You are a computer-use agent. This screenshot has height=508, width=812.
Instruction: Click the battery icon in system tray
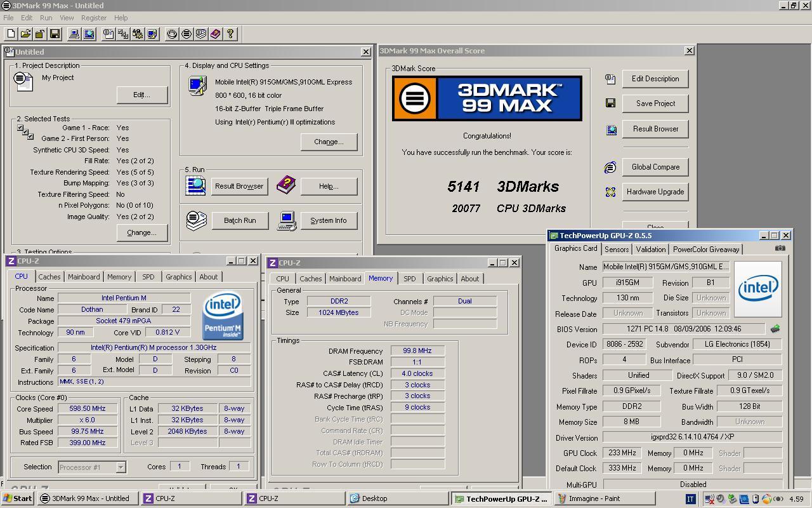755,498
